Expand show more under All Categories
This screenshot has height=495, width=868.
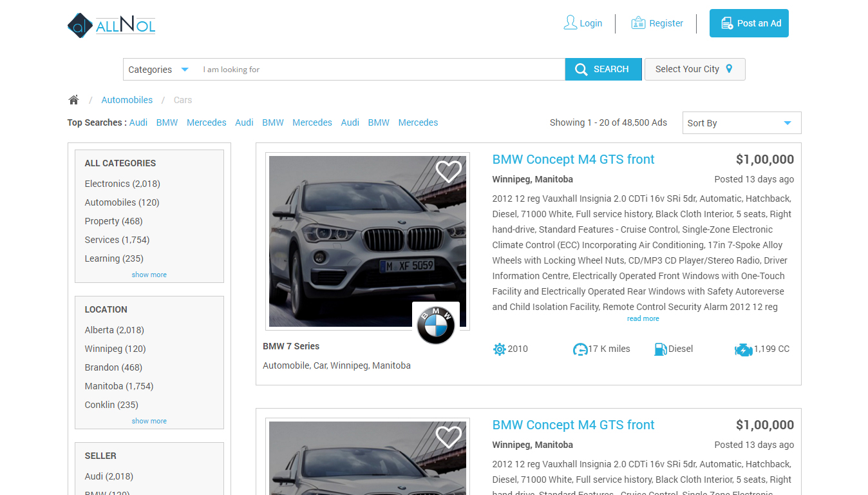(x=149, y=275)
